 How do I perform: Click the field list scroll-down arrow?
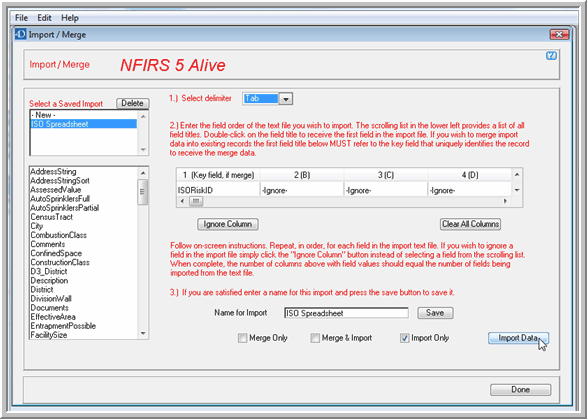(x=143, y=334)
